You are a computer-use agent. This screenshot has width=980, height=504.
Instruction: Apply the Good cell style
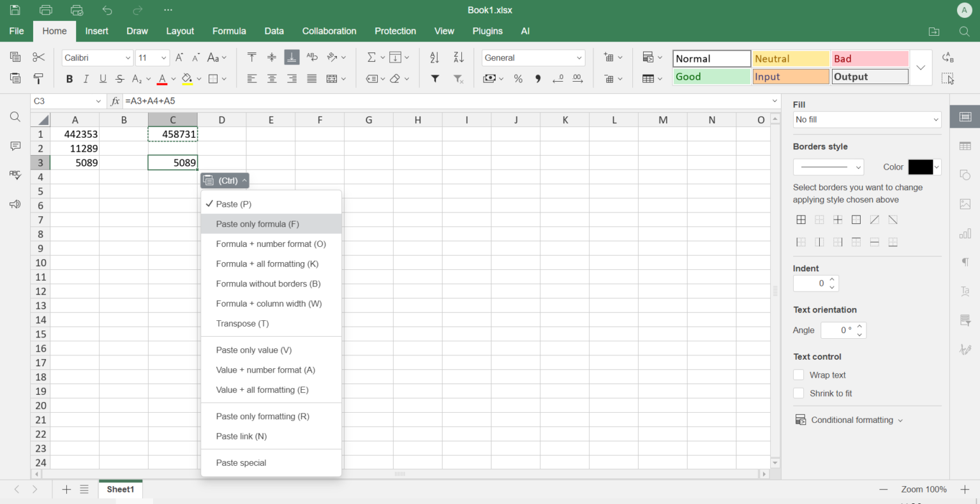[711, 76]
